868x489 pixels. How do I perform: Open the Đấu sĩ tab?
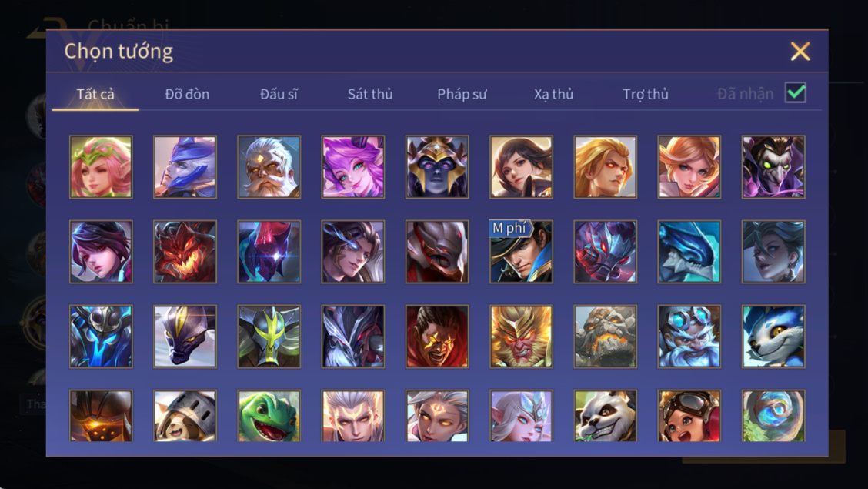pos(279,94)
